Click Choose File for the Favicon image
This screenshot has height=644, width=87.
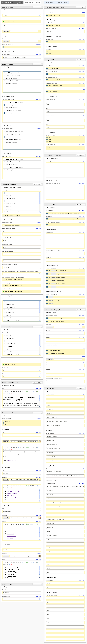pos(6,31)
